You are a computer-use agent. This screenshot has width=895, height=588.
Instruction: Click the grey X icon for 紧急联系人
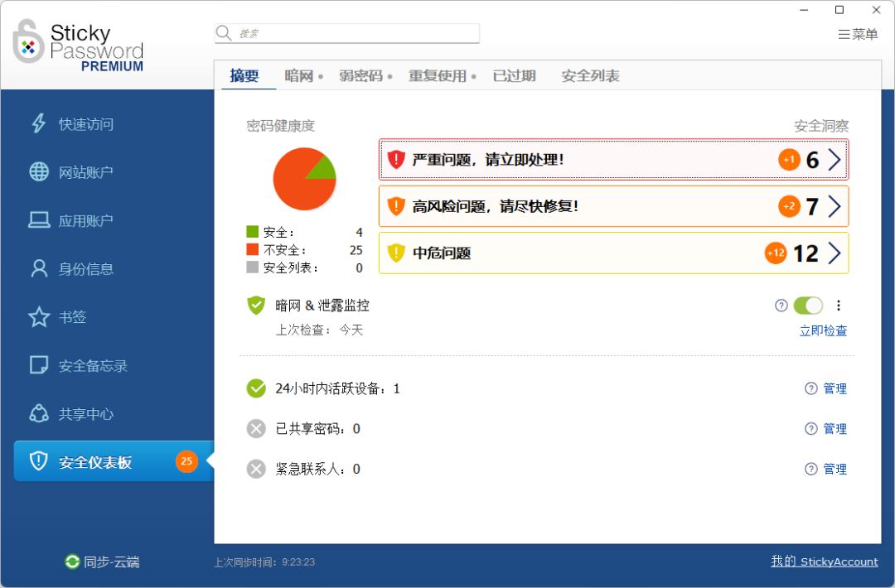256,469
